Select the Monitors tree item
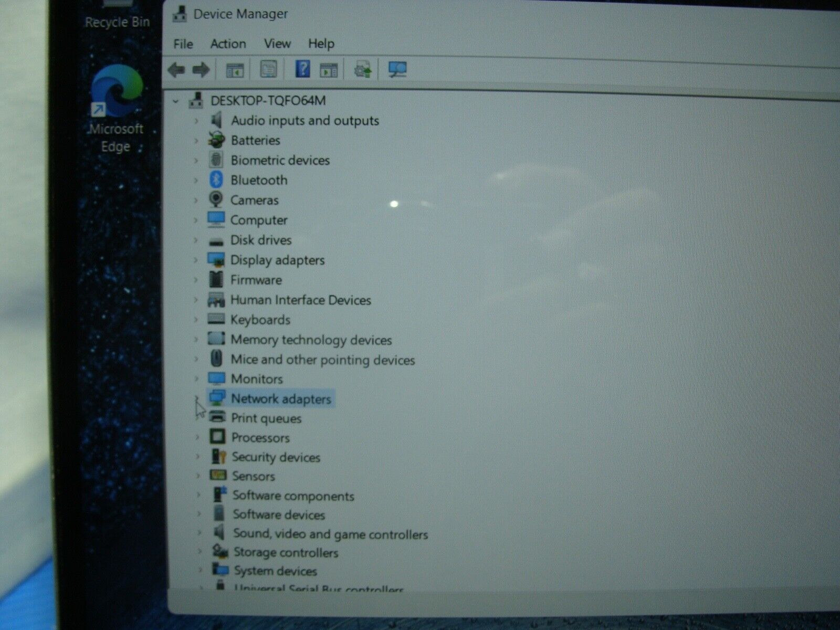The image size is (840, 630). point(257,379)
